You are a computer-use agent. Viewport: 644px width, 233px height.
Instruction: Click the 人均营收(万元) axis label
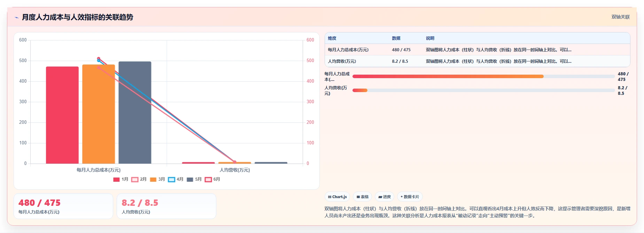pos(235,170)
